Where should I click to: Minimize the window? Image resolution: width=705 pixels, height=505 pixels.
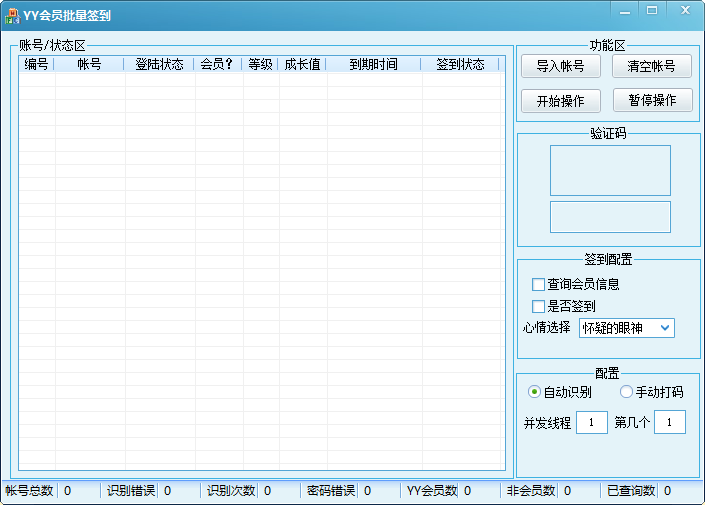(625, 11)
